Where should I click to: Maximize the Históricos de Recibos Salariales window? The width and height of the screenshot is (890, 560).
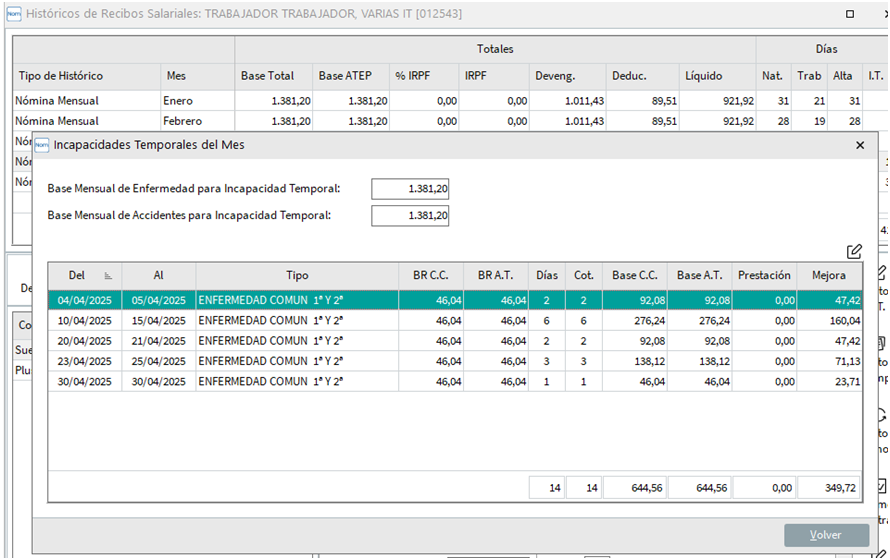coord(849,15)
